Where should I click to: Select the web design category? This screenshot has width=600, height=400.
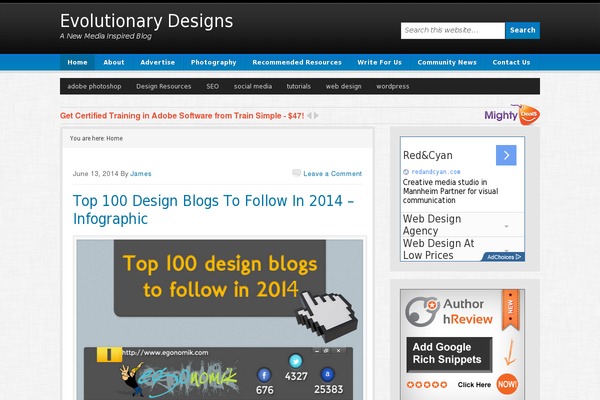click(x=344, y=87)
